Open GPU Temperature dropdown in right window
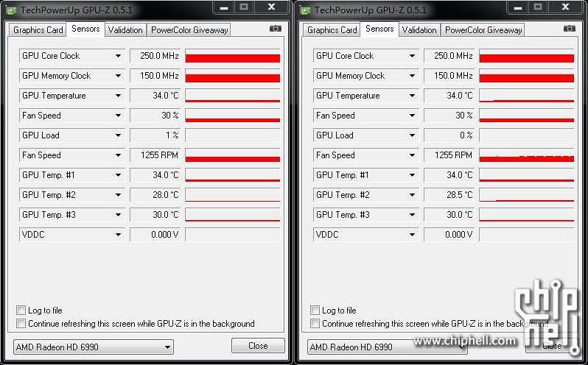The image size is (588, 365). click(366, 96)
